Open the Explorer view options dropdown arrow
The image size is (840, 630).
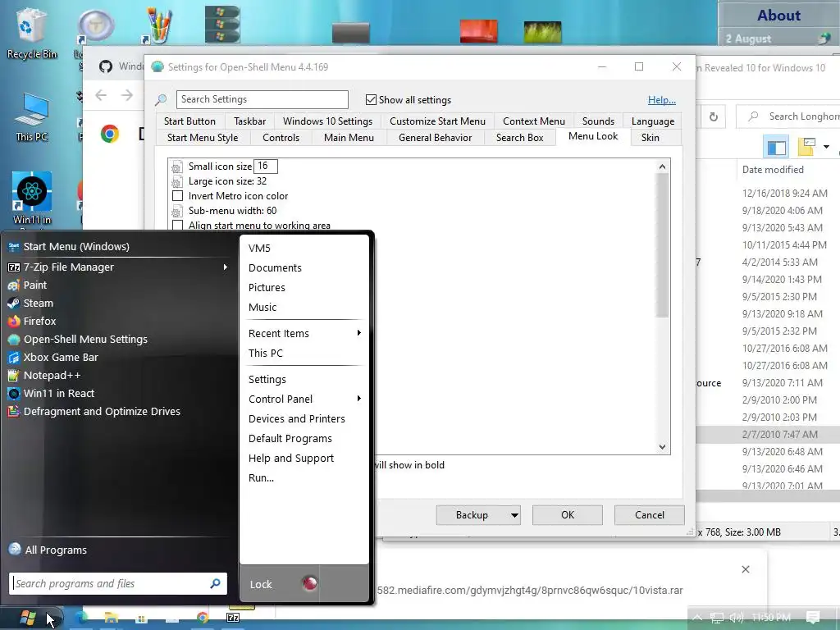point(826,147)
